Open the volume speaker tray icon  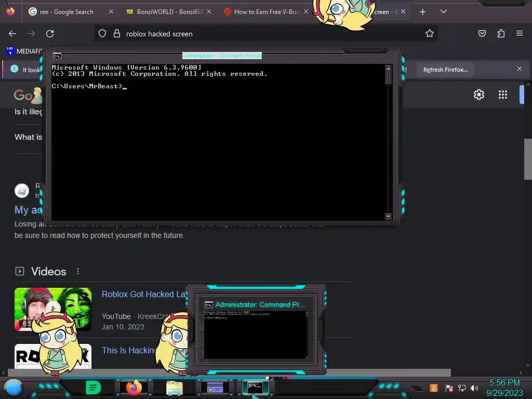(474, 388)
